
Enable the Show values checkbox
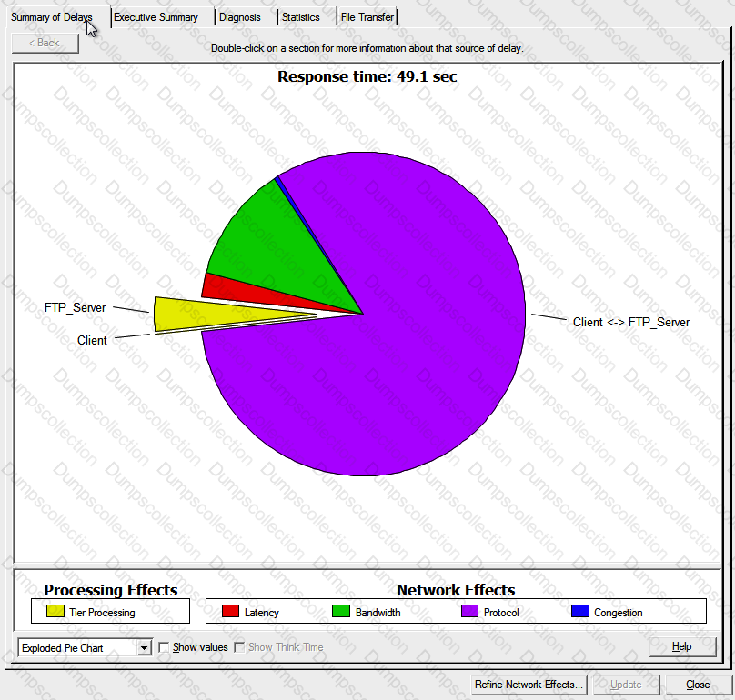click(x=165, y=647)
